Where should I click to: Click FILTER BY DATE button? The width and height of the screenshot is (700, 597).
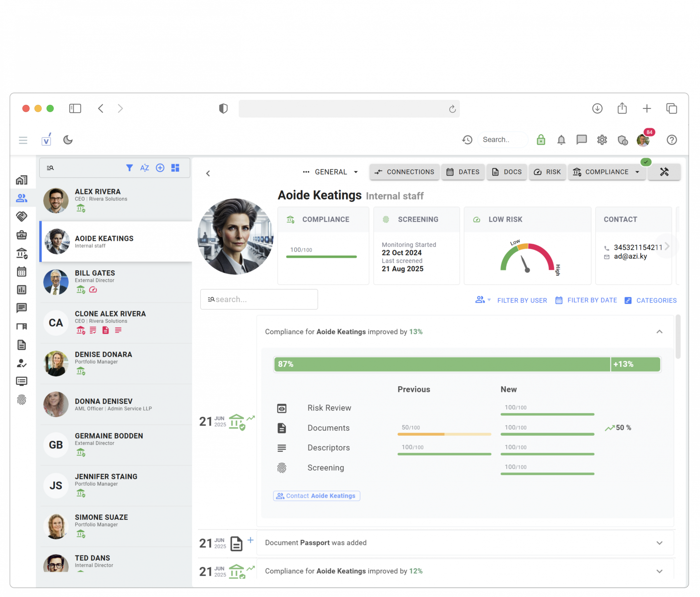(x=586, y=300)
